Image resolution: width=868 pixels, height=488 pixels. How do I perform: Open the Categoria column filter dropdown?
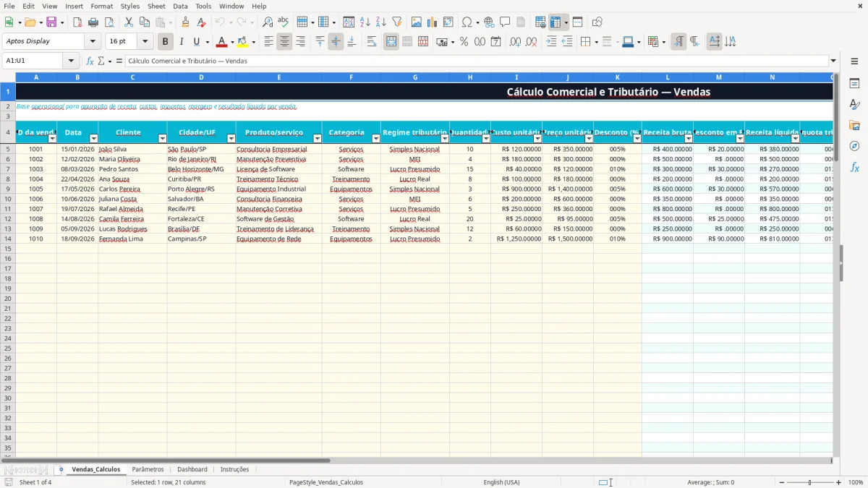pos(376,138)
